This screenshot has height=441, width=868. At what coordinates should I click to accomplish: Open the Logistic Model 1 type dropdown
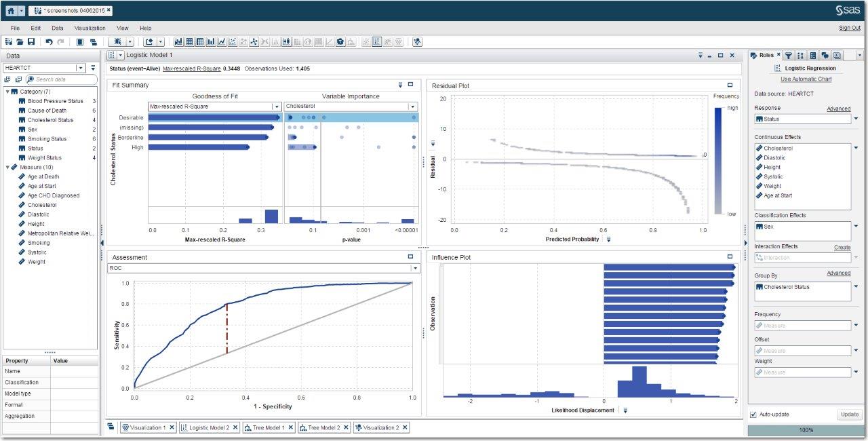click(x=121, y=55)
